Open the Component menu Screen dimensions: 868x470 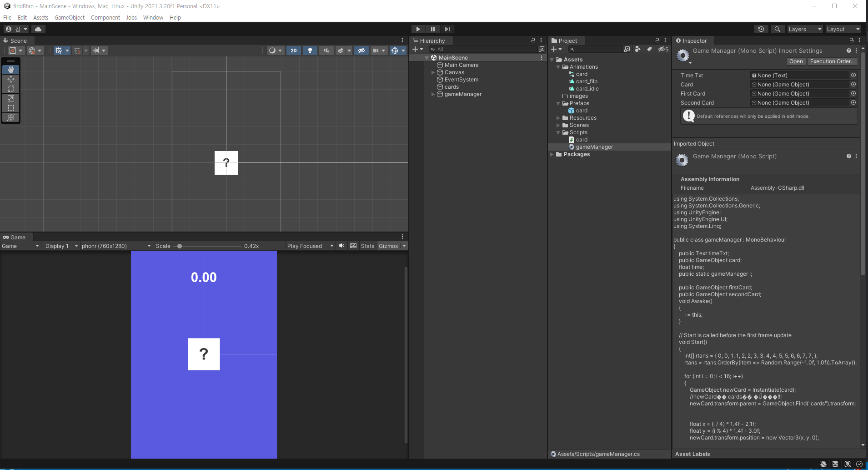[x=105, y=18]
